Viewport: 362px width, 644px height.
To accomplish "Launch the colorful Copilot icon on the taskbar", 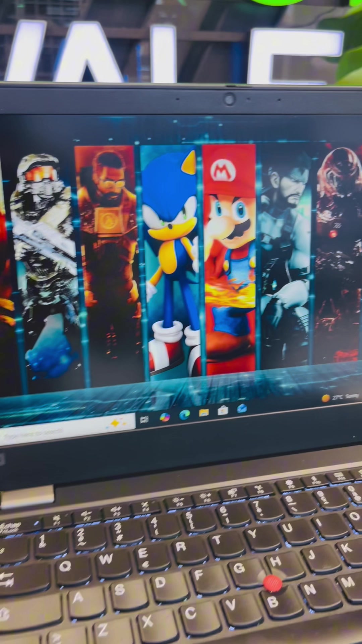I will 165,417.
